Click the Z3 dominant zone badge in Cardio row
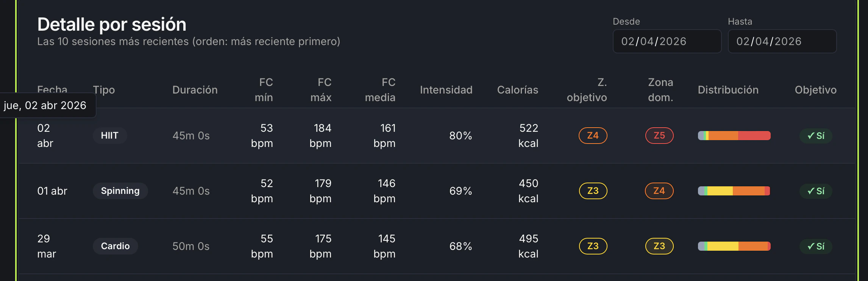868x281 pixels. (x=659, y=246)
